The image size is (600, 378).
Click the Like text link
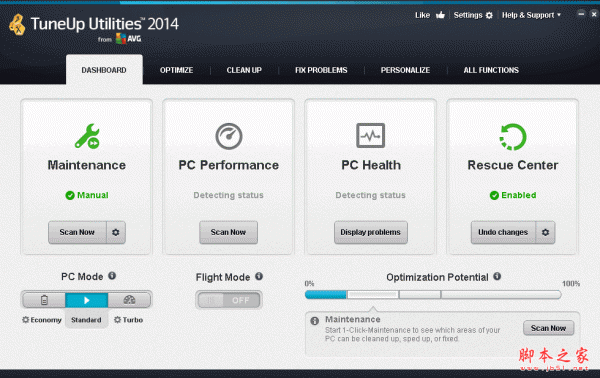422,15
